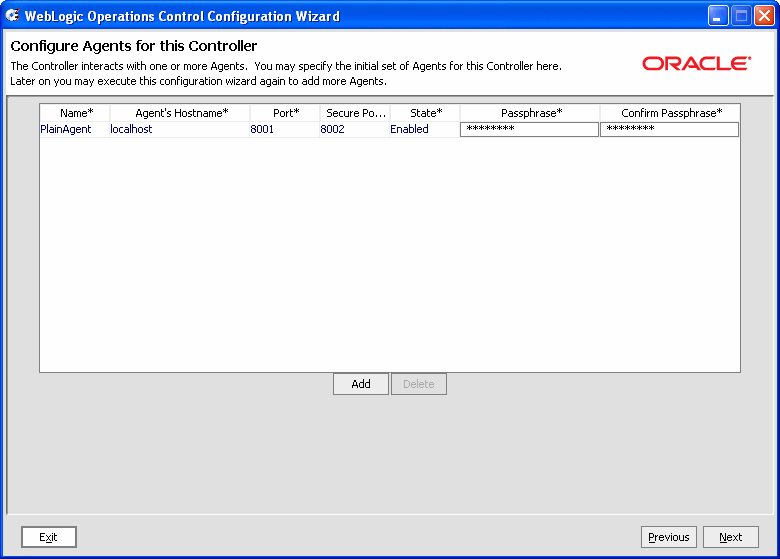780x559 pixels.
Task: Click the Delete button
Action: pos(419,384)
